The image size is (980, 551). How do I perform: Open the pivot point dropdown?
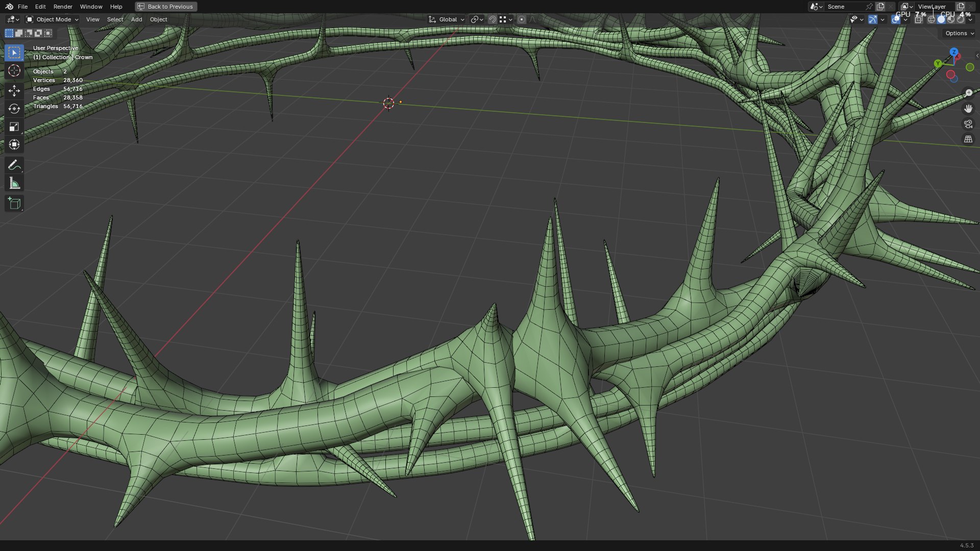(x=477, y=19)
